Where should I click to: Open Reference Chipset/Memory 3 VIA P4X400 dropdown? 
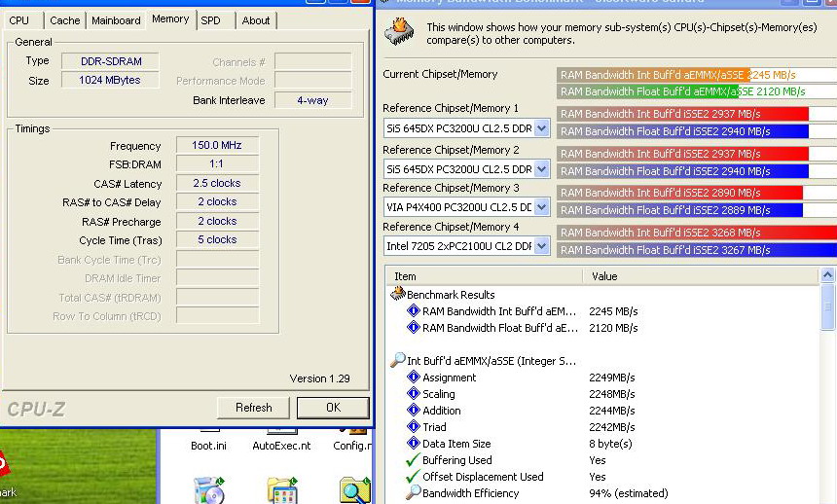point(541,207)
